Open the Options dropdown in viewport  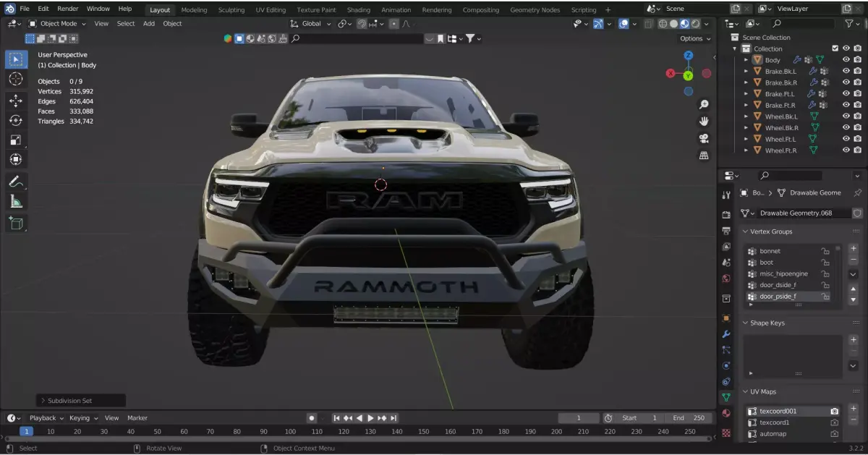695,38
